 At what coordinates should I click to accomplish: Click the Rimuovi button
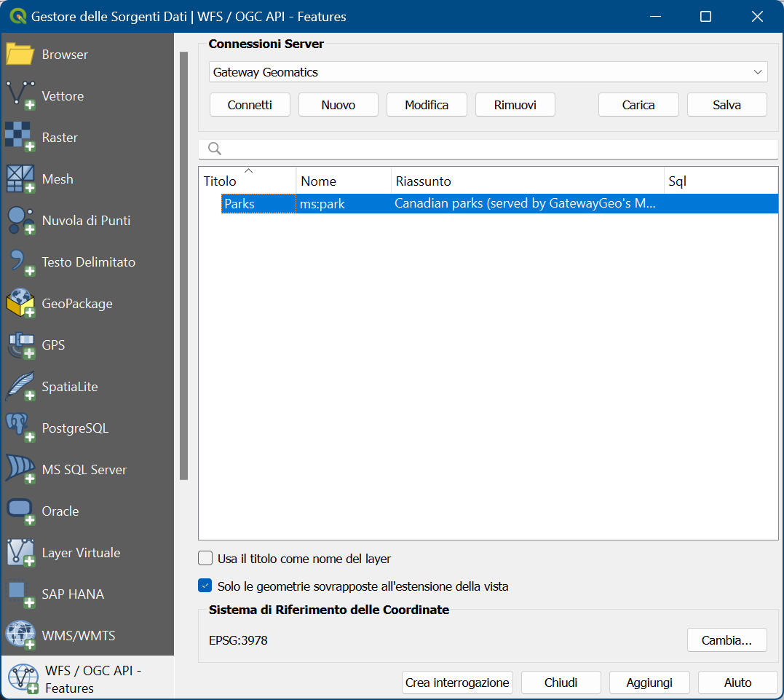coord(515,105)
